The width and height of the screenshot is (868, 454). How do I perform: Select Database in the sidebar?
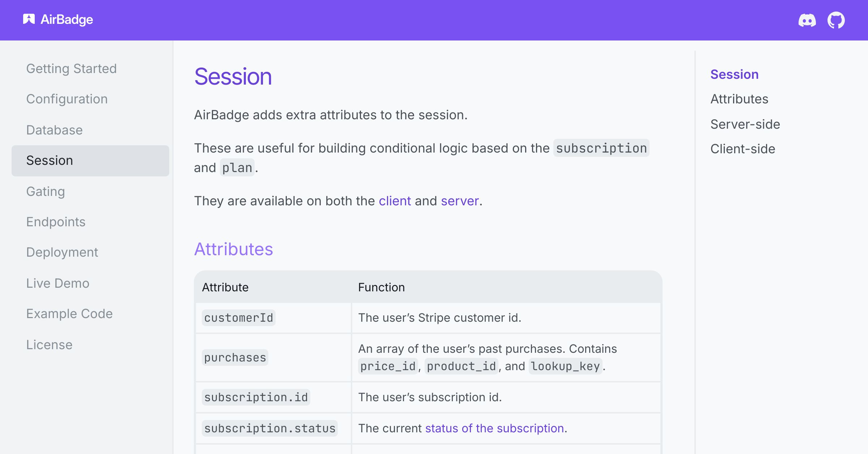[54, 130]
